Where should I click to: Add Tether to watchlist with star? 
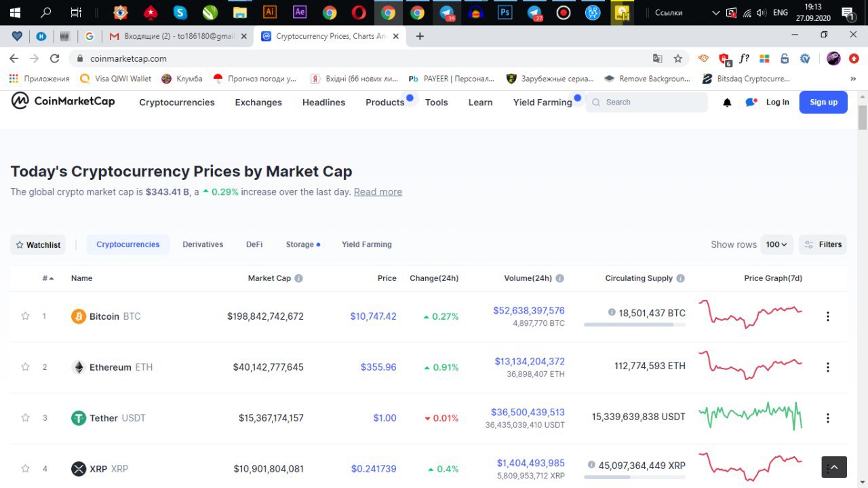(x=25, y=418)
